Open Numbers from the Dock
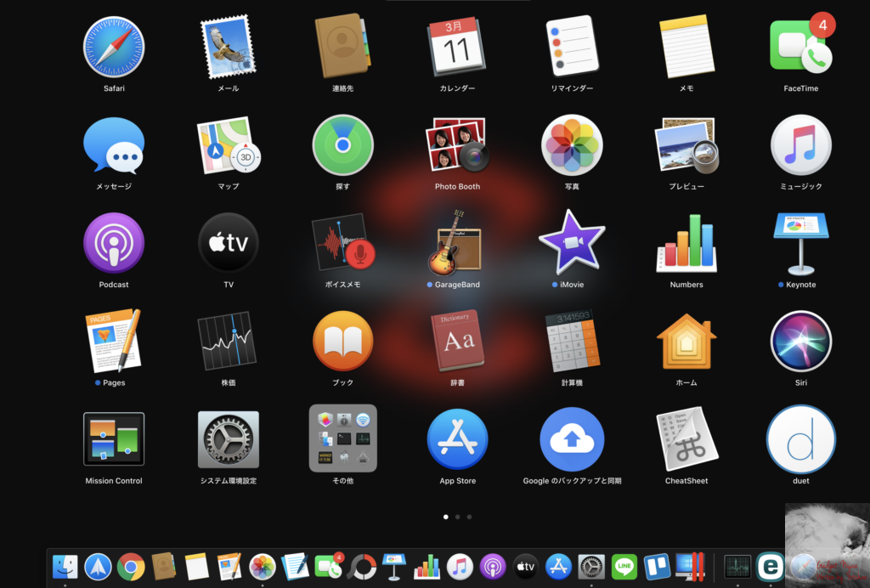Viewport: 870px width, 588px height. [x=427, y=567]
